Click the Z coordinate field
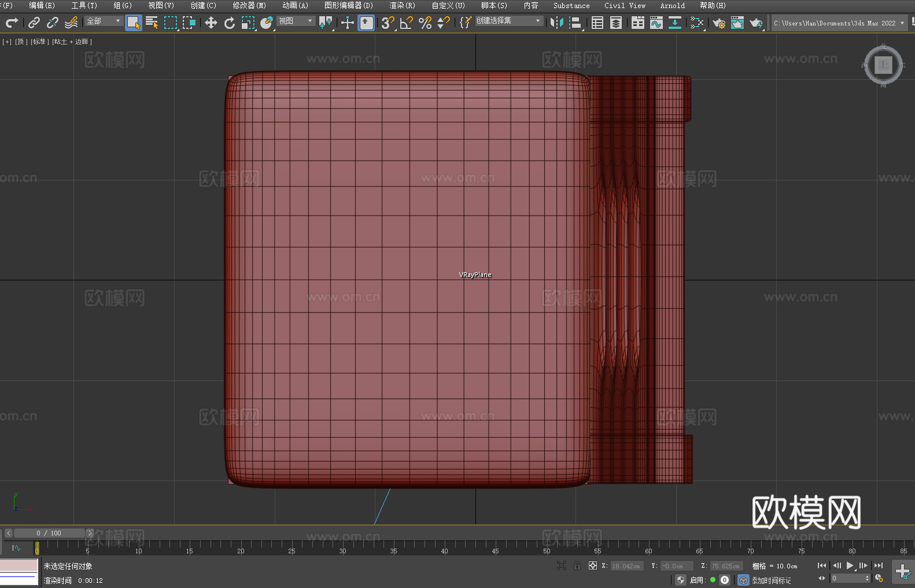 [x=726, y=566]
